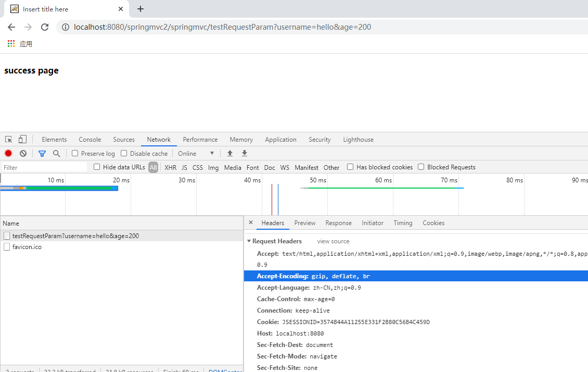Image resolution: width=588 pixels, height=372 pixels.
Task: Open the Response detail tab
Action: (338, 222)
